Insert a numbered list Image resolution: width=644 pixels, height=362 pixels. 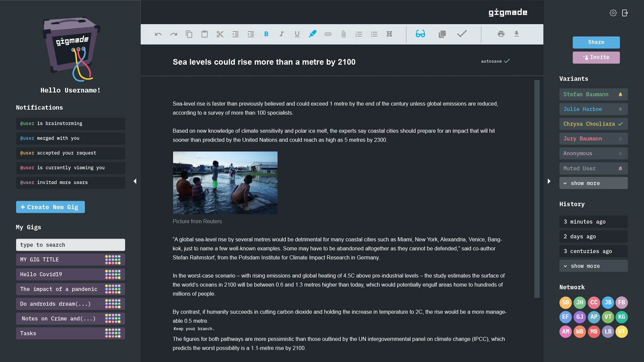(x=359, y=34)
